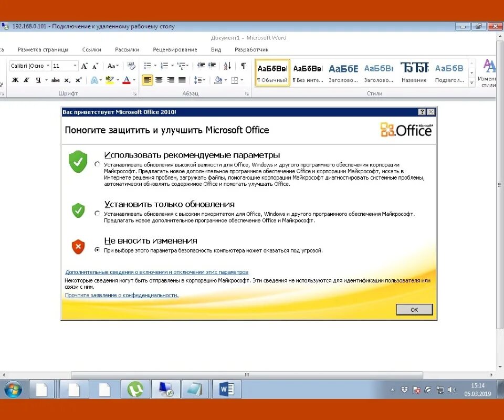Open underline style dropdown arrow
504x420 pixels.
pyautogui.click(x=46, y=80)
